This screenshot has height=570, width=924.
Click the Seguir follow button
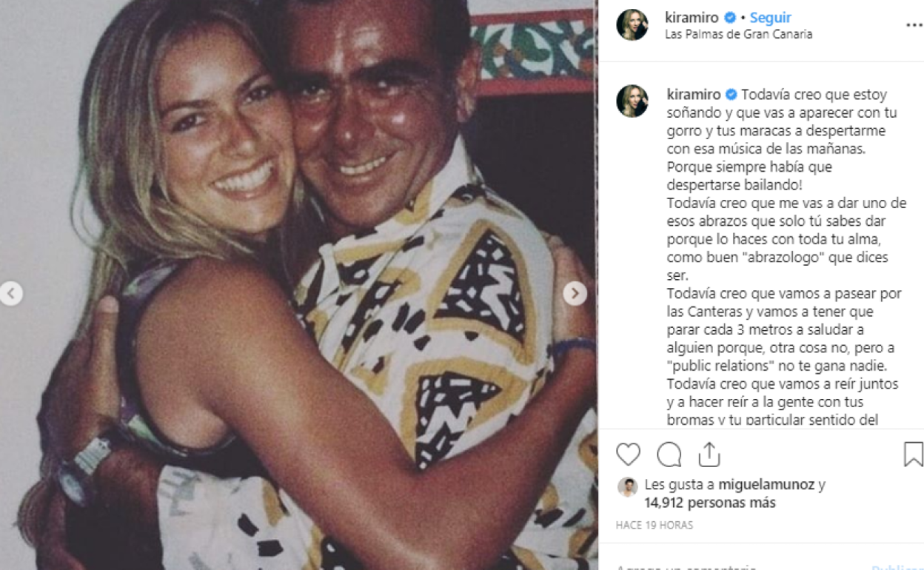(770, 18)
